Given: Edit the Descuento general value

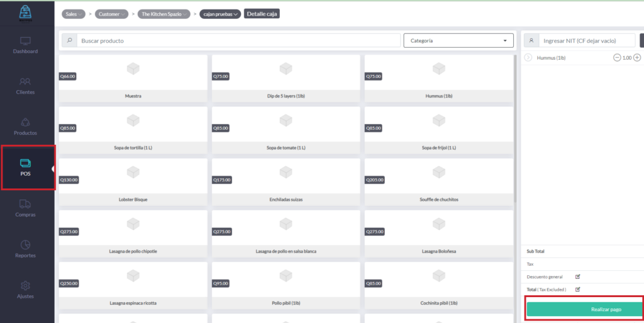Looking at the screenshot, I should click(578, 276).
